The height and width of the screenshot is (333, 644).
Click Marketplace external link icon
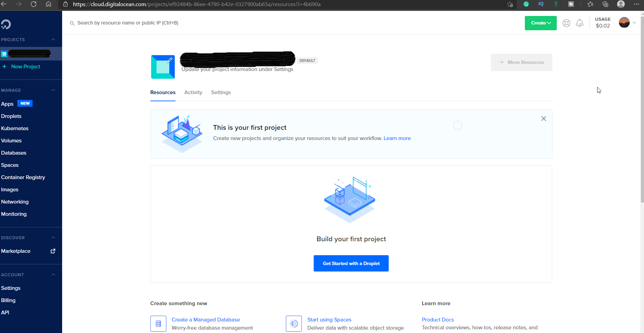click(x=53, y=251)
